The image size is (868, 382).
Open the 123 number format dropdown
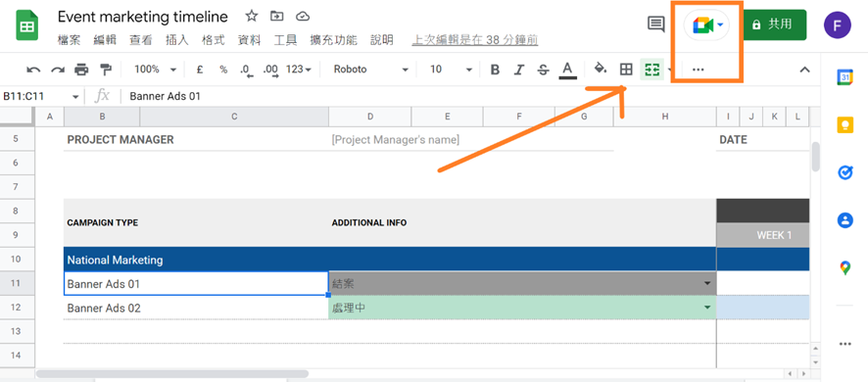299,70
